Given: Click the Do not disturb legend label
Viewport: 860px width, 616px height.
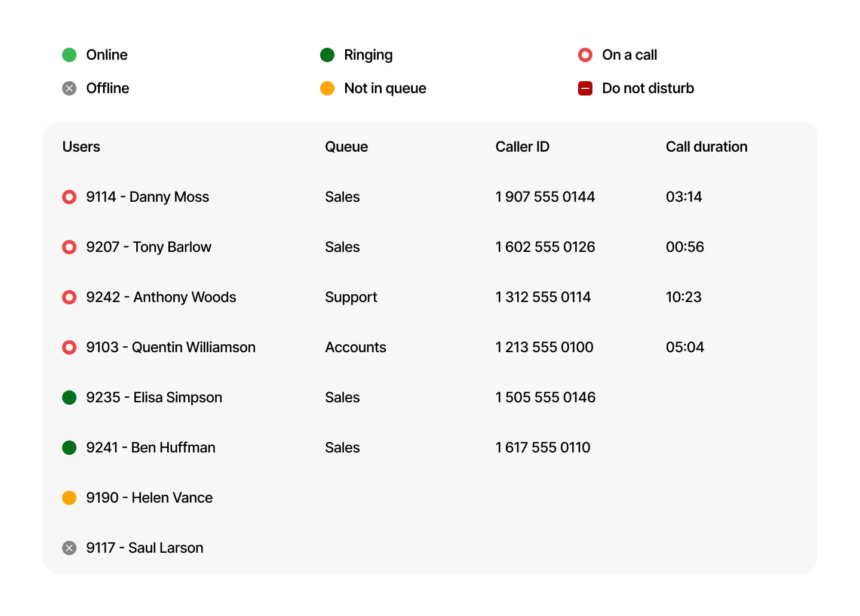Looking at the screenshot, I should (x=648, y=88).
